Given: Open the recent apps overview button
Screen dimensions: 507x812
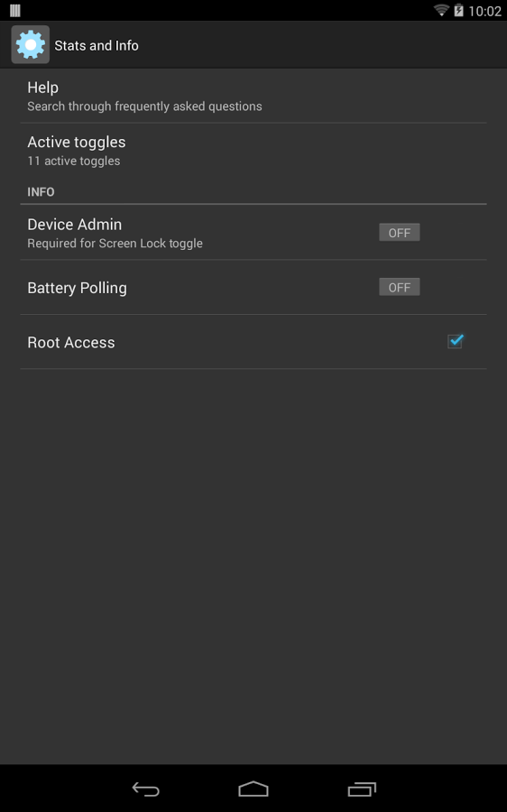Looking at the screenshot, I should coord(362,789).
